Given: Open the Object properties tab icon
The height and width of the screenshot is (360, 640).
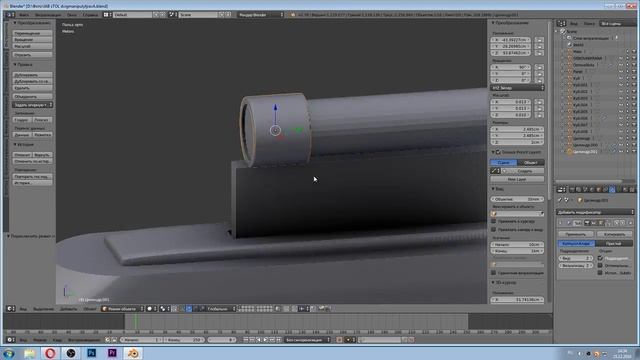Looking at the screenshot, I should [x=599, y=190].
